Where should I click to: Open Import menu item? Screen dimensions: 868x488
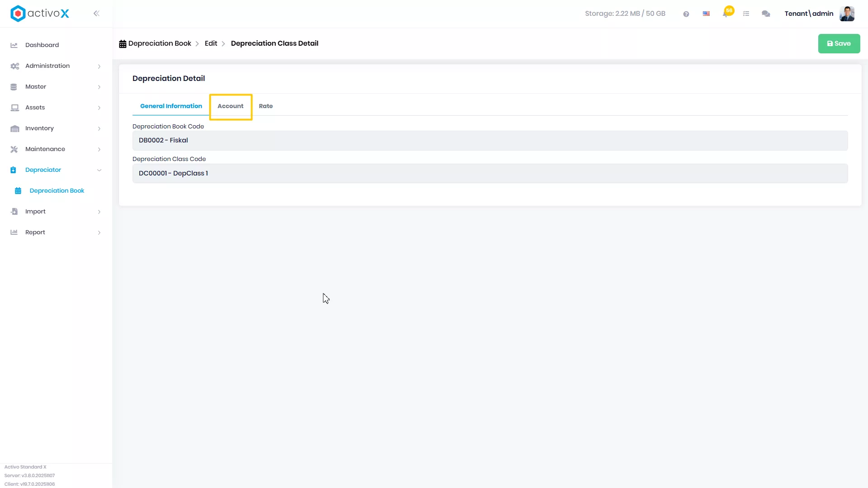point(35,212)
